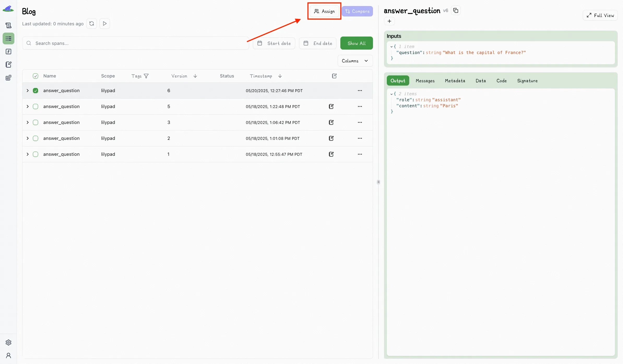Click the Tags filter funnel icon
The width and height of the screenshot is (623, 364).
pos(146,76)
